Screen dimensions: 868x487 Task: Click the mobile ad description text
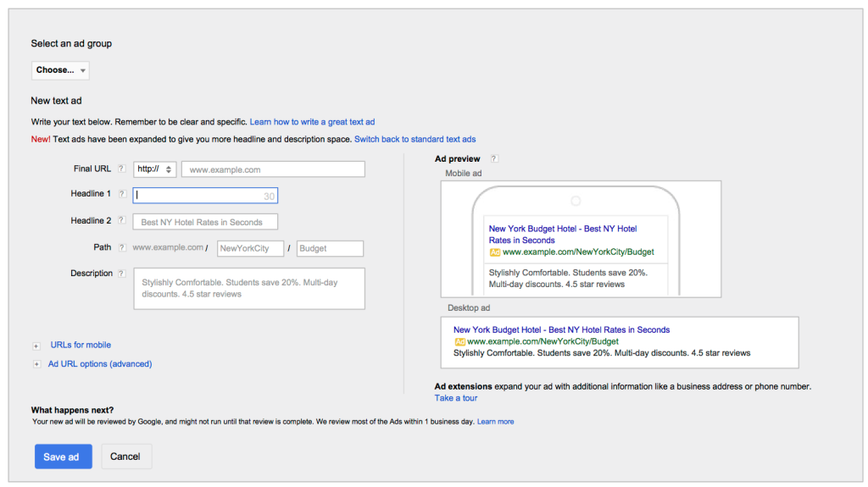[x=568, y=279]
